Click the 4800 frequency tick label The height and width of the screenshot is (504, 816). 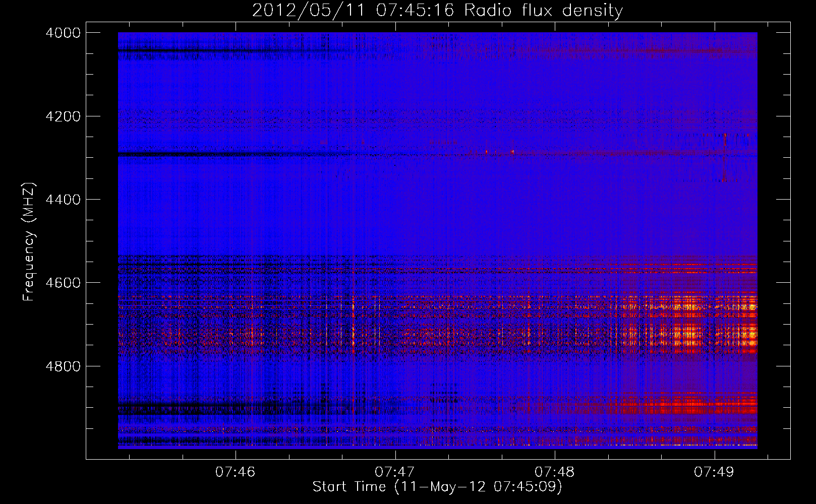[x=63, y=366]
